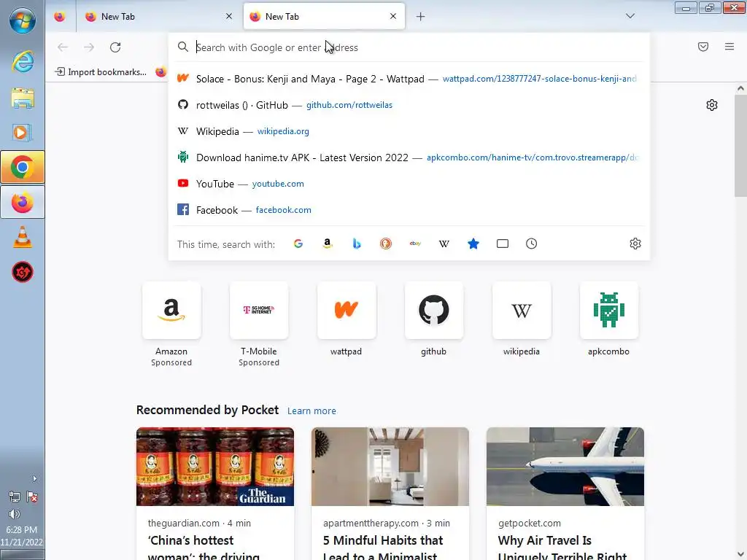Search this time with eBay icon

(415, 244)
